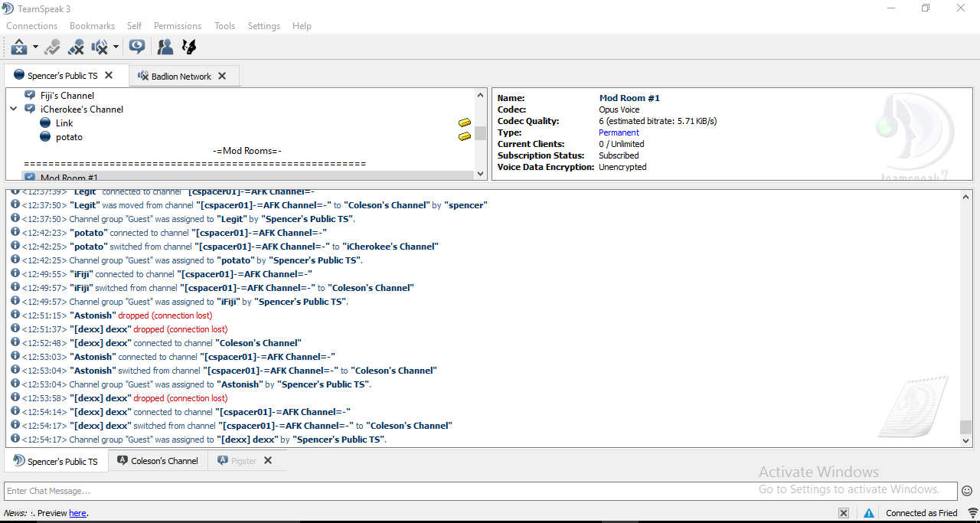Click the blue warning triangle status icon
The height and width of the screenshot is (523, 980).
coord(869,513)
